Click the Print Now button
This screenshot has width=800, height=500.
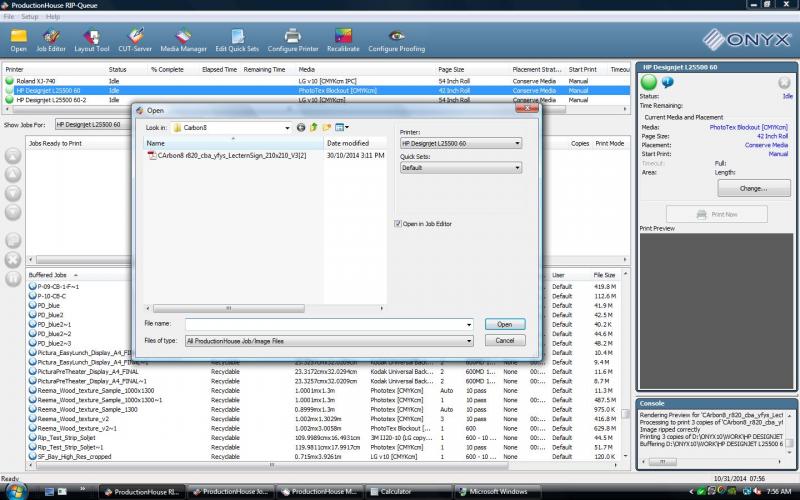[716, 214]
